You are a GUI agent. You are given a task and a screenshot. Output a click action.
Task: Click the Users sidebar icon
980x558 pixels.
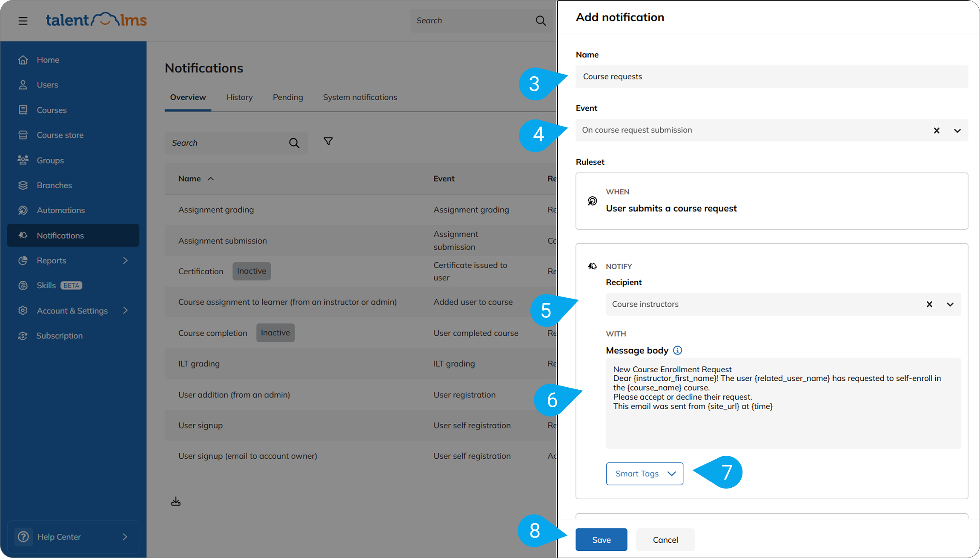click(x=23, y=85)
